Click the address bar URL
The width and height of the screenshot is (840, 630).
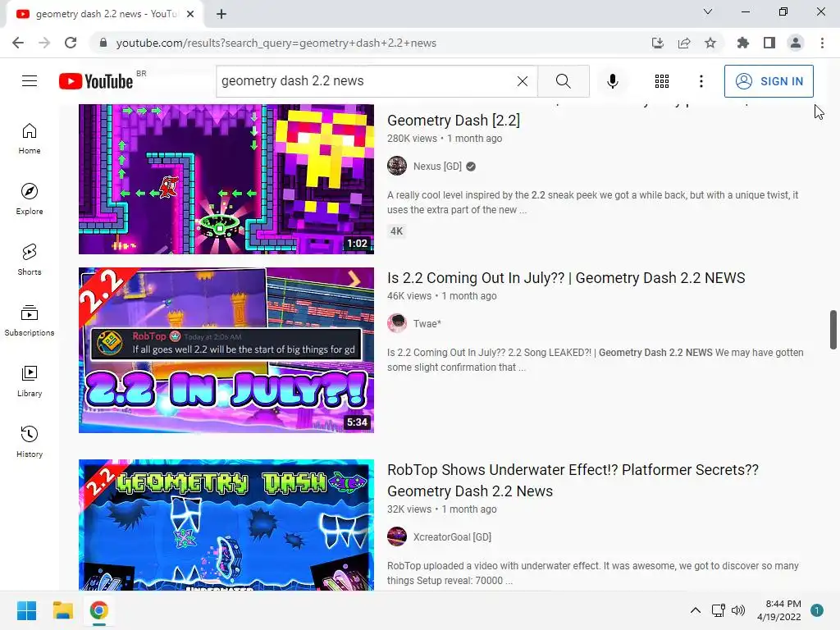pos(276,43)
